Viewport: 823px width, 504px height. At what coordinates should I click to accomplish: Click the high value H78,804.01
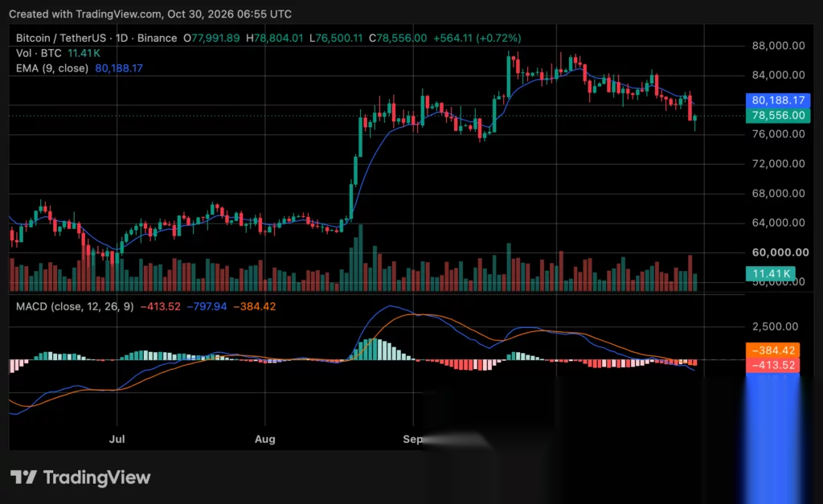(275, 38)
